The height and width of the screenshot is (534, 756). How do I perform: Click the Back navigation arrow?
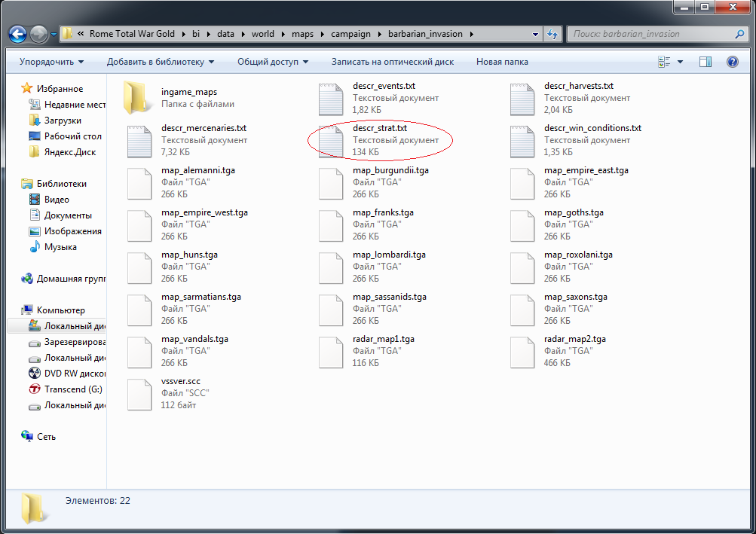pos(18,34)
